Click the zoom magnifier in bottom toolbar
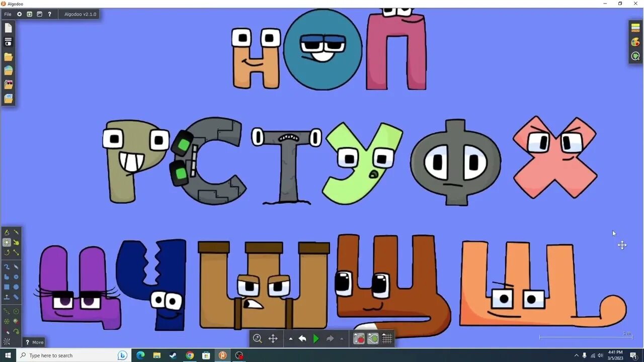This screenshot has height=362, width=644. (x=257, y=338)
